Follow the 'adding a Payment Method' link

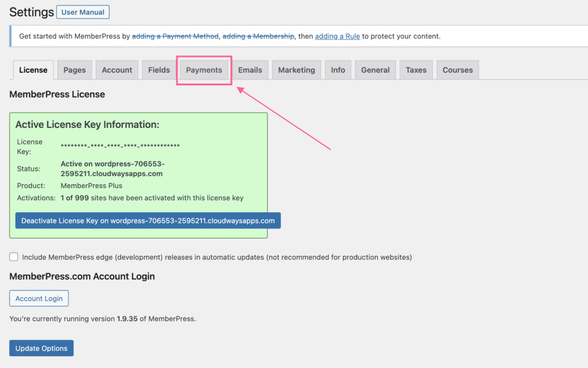(x=176, y=36)
